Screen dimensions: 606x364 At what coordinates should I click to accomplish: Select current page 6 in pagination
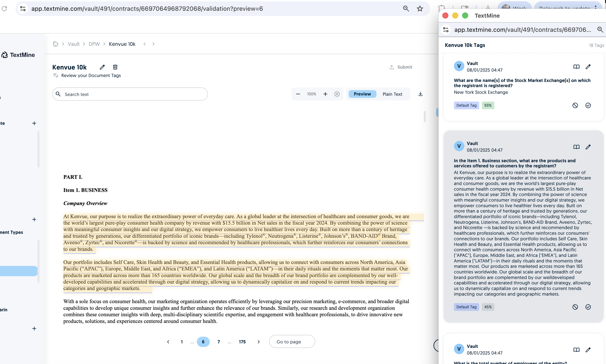(203, 342)
